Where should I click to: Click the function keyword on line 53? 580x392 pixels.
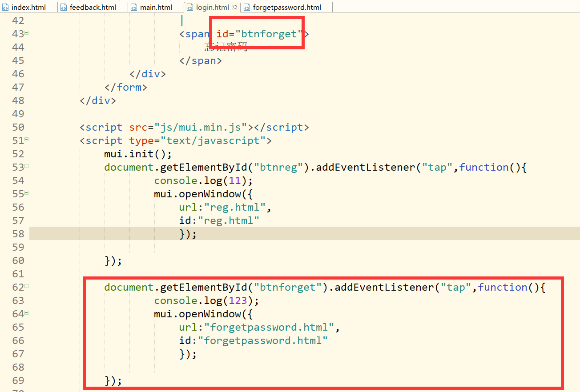pos(484,167)
